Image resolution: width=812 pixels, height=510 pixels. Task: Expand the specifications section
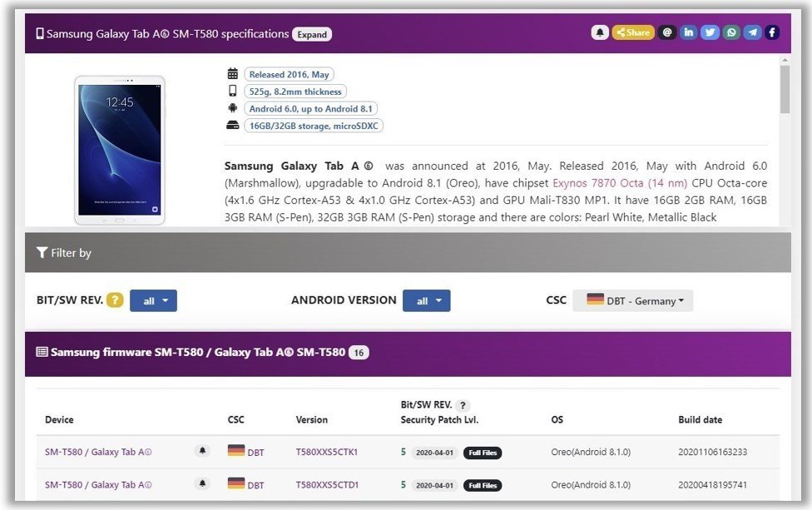pyautogui.click(x=312, y=34)
